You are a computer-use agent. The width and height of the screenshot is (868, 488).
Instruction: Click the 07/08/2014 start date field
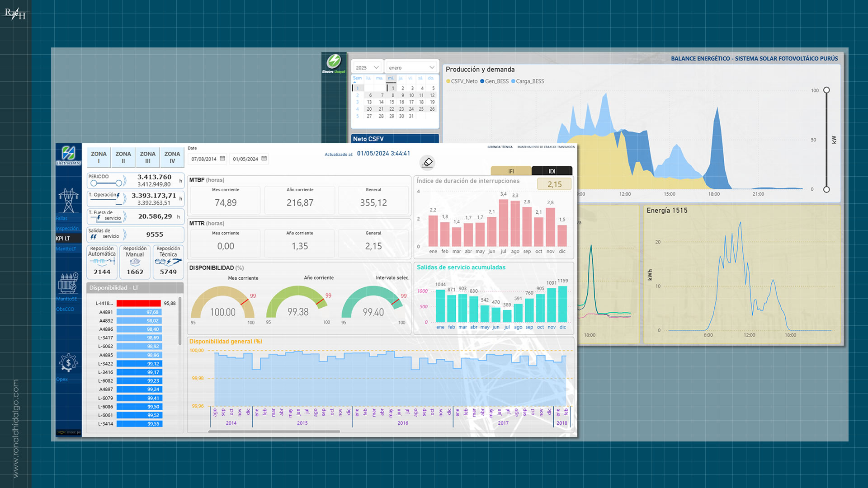[x=204, y=159]
